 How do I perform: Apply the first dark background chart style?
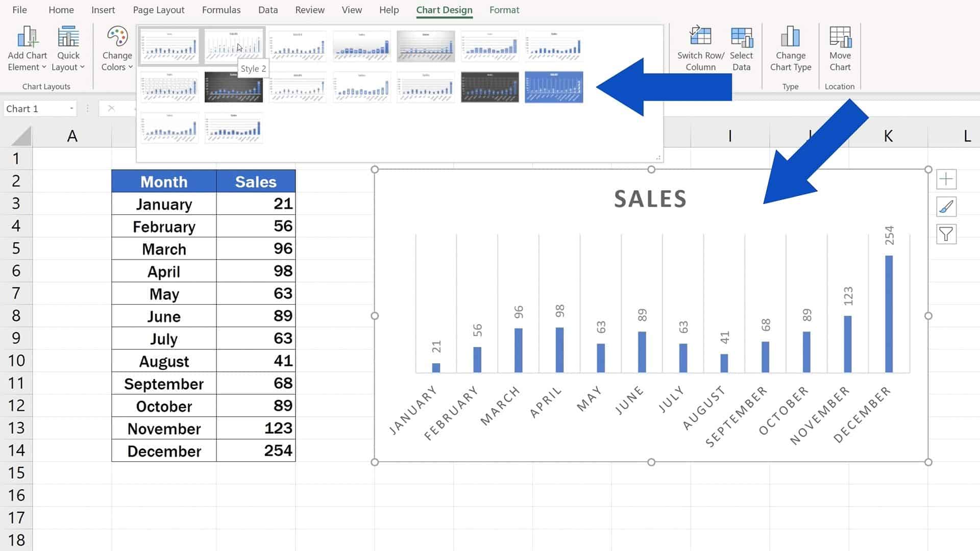point(234,87)
